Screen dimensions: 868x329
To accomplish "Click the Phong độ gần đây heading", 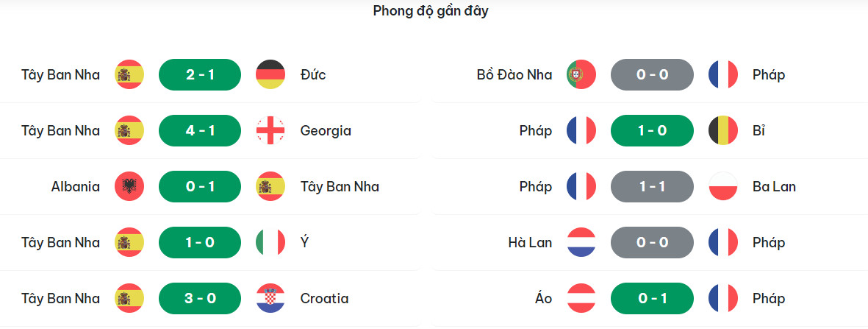I will (x=430, y=11).
